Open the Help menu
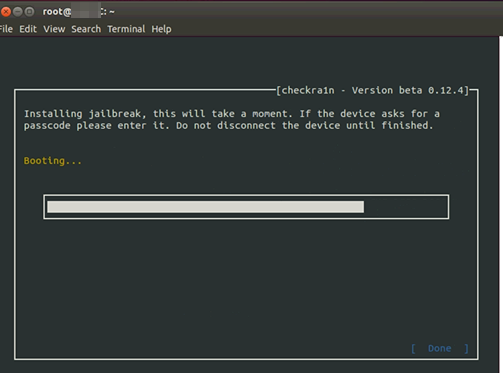Screen dimensions: 503x373 [x=161, y=29]
